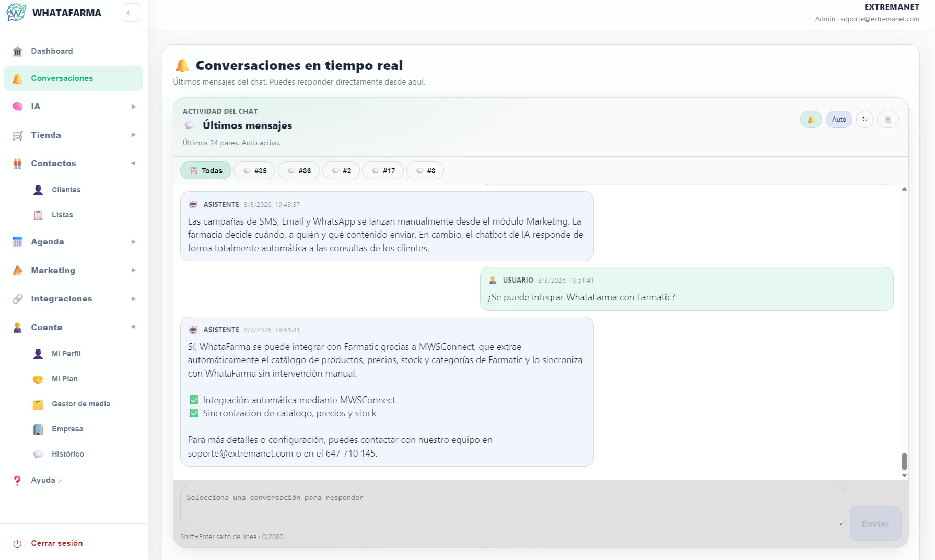Select the Todas conversations tab

pyautogui.click(x=206, y=171)
